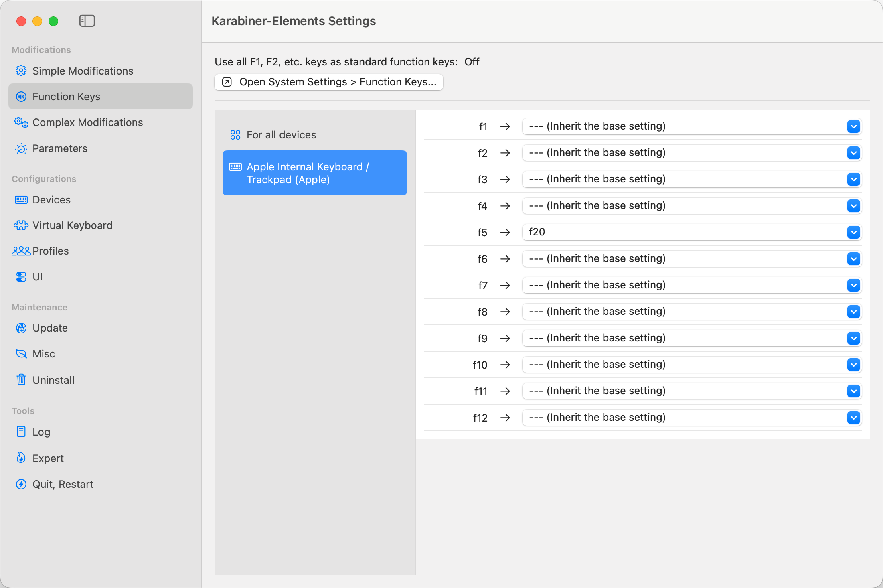
Task: Open the UI settings page
Action: pyautogui.click(x=101, y=277)
